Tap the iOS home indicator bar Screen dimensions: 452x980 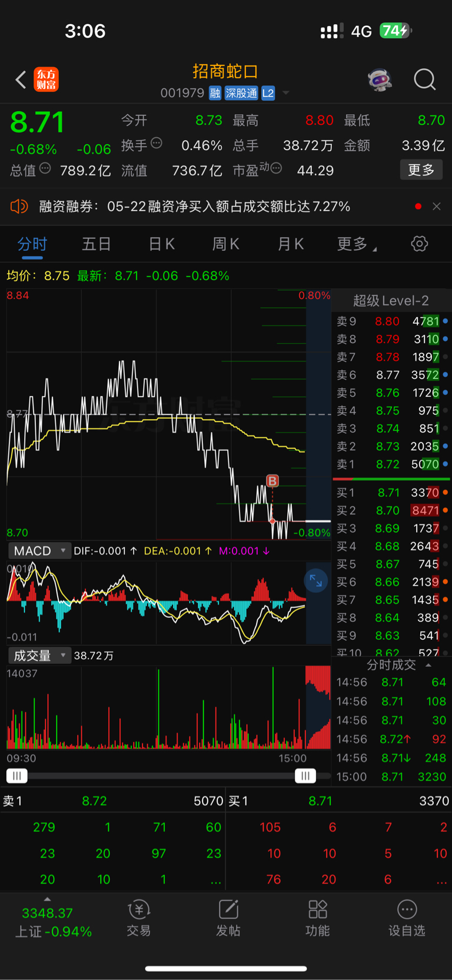(x=226, y=968)
